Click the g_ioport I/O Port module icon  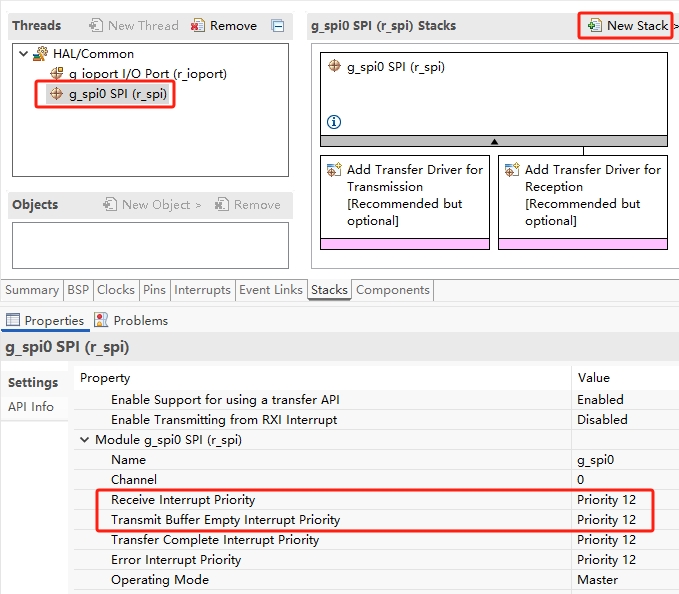[x=57, y=74]
